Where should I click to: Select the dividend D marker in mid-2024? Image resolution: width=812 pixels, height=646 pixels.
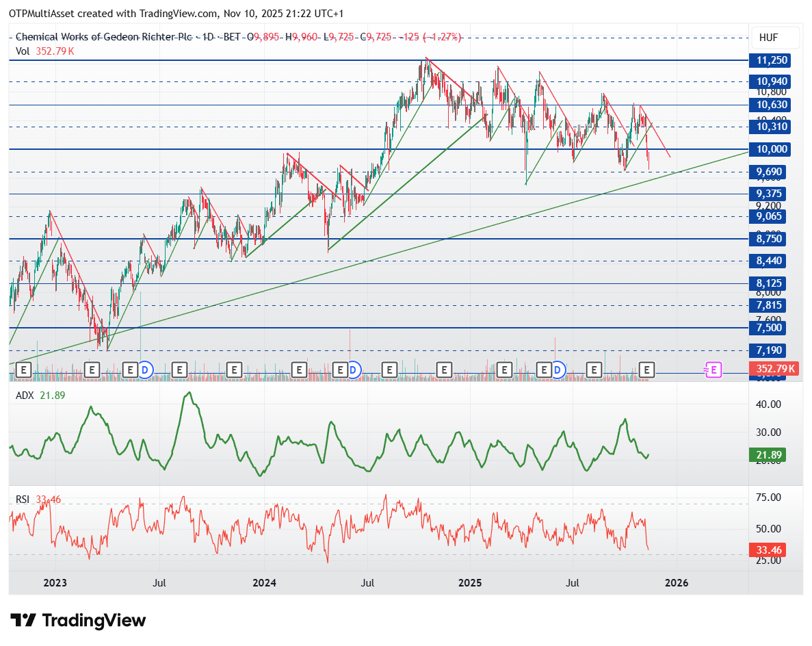pos(353,370)
